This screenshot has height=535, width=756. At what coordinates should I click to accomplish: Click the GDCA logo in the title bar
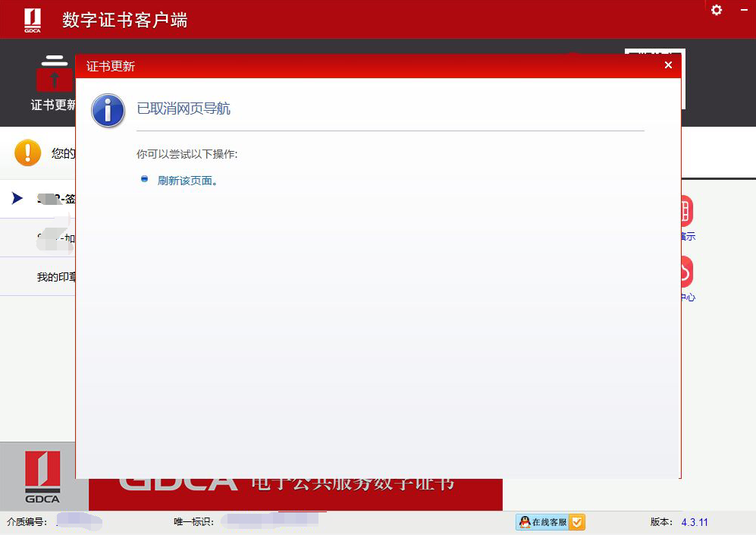(32, 17)
